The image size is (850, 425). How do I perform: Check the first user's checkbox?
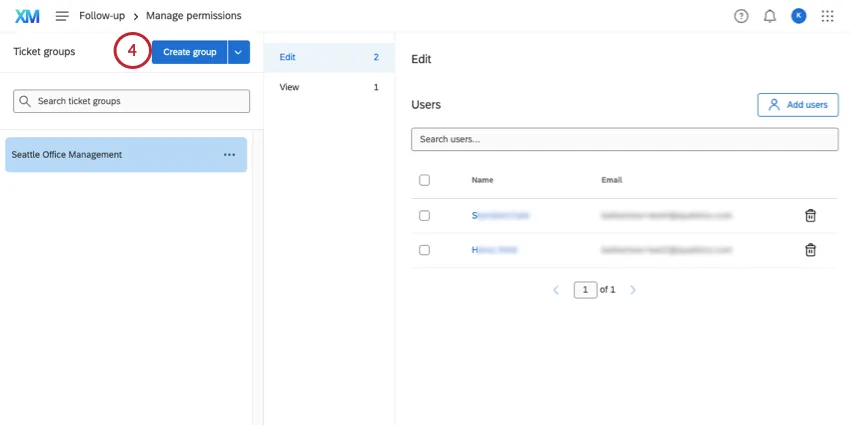point(424,215)
